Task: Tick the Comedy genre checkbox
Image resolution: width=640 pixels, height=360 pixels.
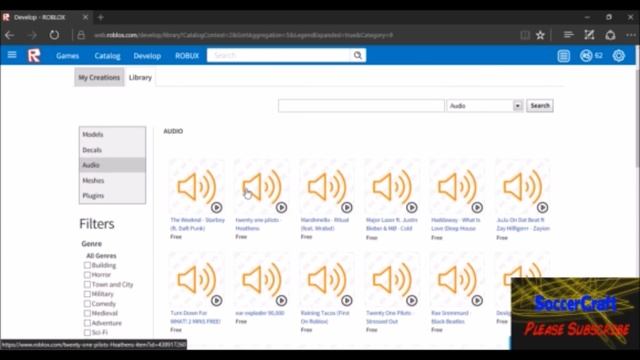Action: pos(87,304)
